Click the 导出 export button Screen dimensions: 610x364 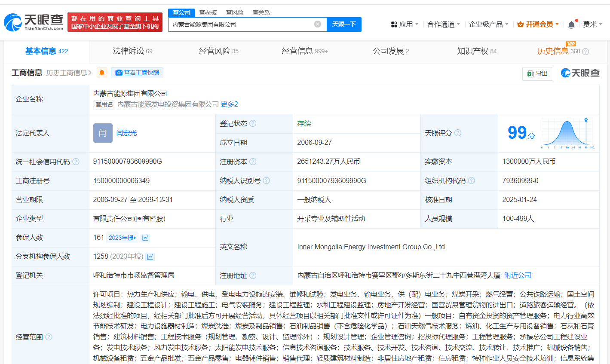point(537,73)
